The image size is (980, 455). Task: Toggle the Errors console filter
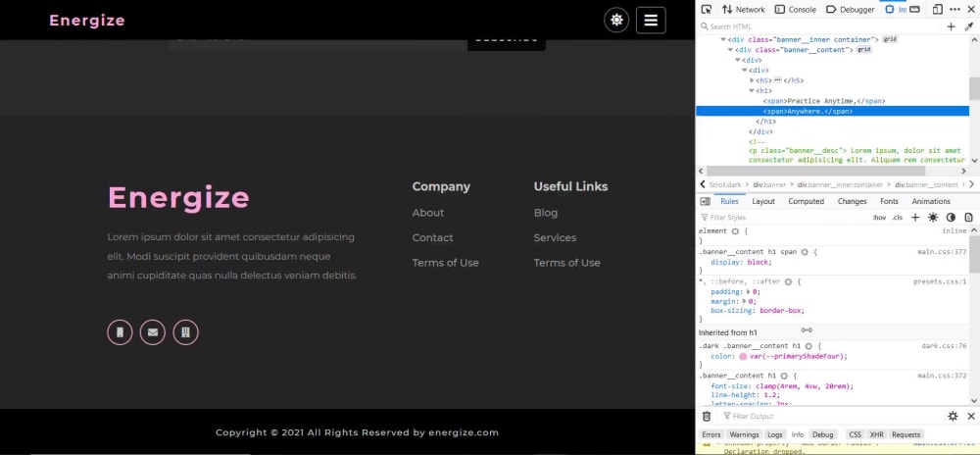point(711,434)
